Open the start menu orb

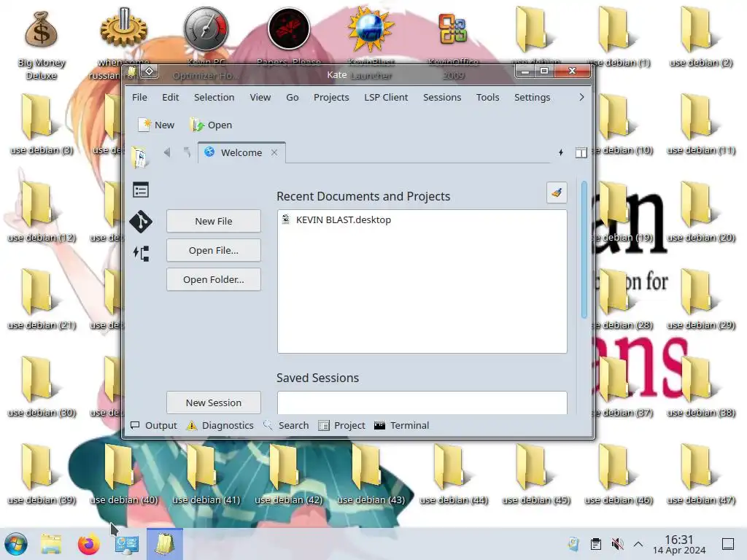tap(16, 544)
